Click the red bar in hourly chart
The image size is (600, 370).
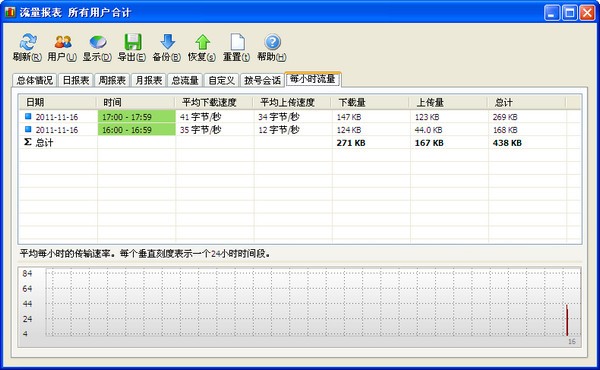pos(567,320)
